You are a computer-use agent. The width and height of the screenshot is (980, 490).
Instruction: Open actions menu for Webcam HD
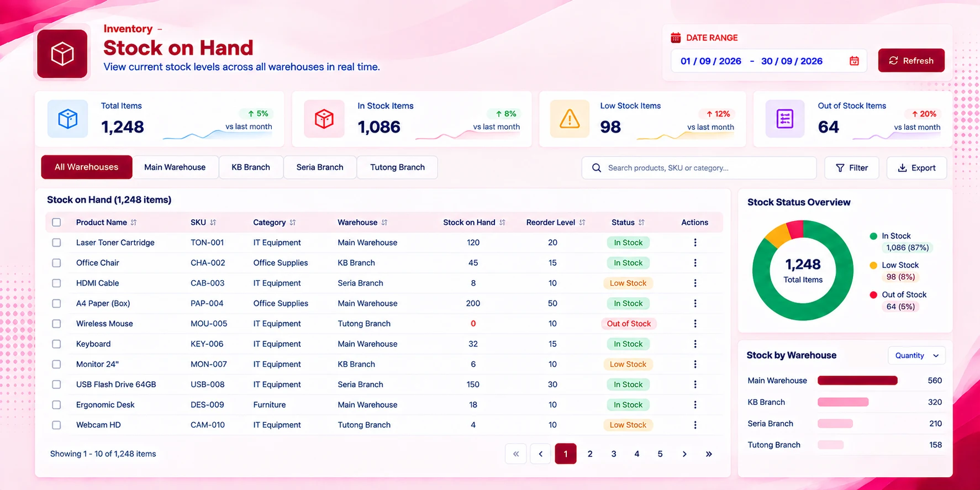[x=695, y=425]
